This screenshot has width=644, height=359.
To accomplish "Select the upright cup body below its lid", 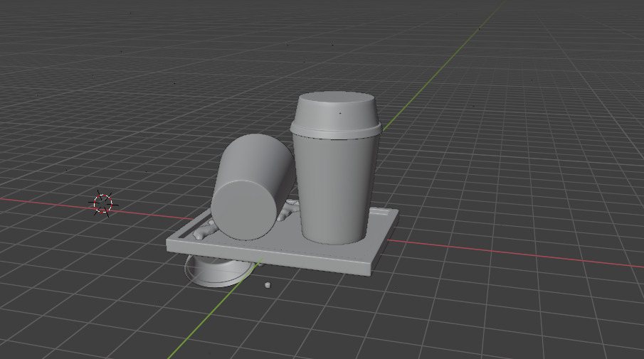I will coord(336,188).
